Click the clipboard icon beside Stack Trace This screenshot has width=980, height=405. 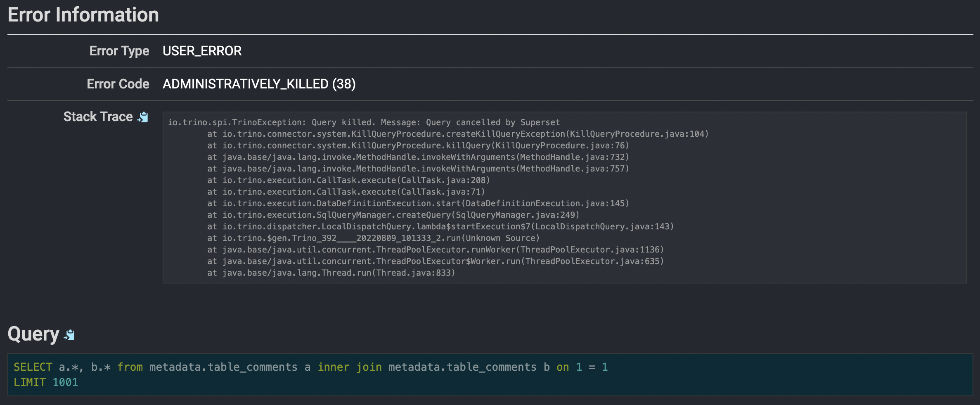coord(142,117)
